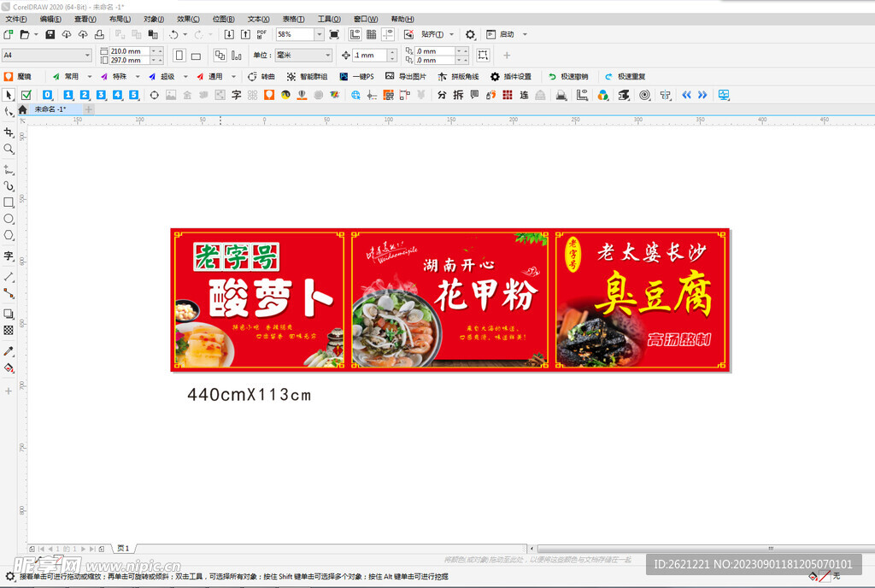Select the Pick tool arrow

(x=9, y=95)
